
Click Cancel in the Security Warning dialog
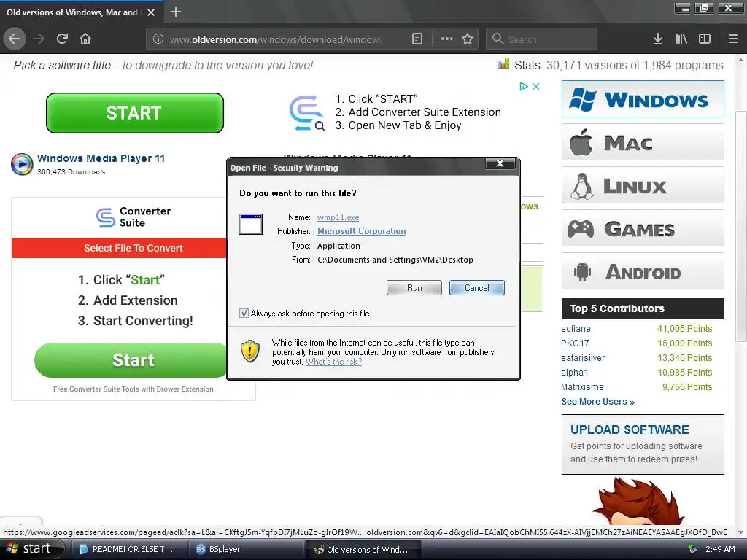click(x=477, y=287)
